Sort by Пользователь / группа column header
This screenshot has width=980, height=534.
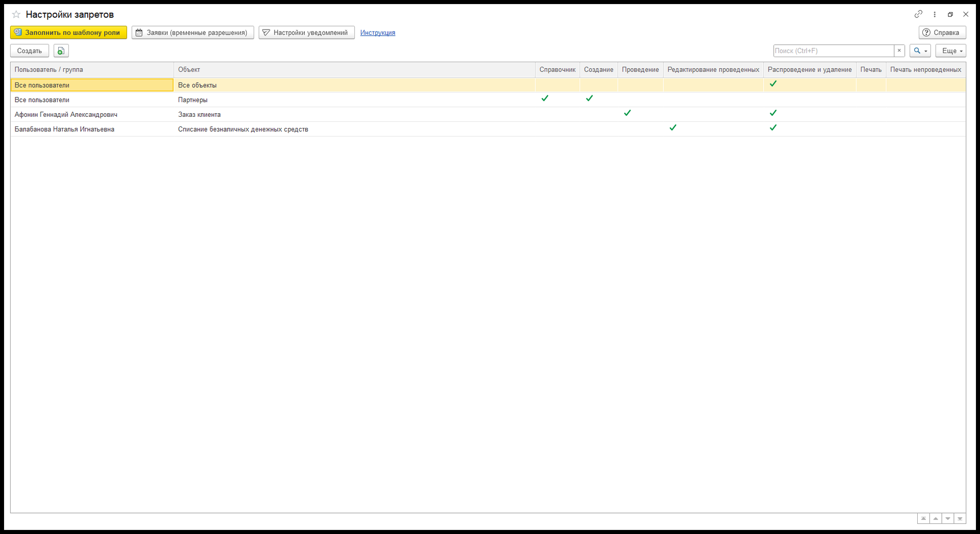[x=92, y=70]
